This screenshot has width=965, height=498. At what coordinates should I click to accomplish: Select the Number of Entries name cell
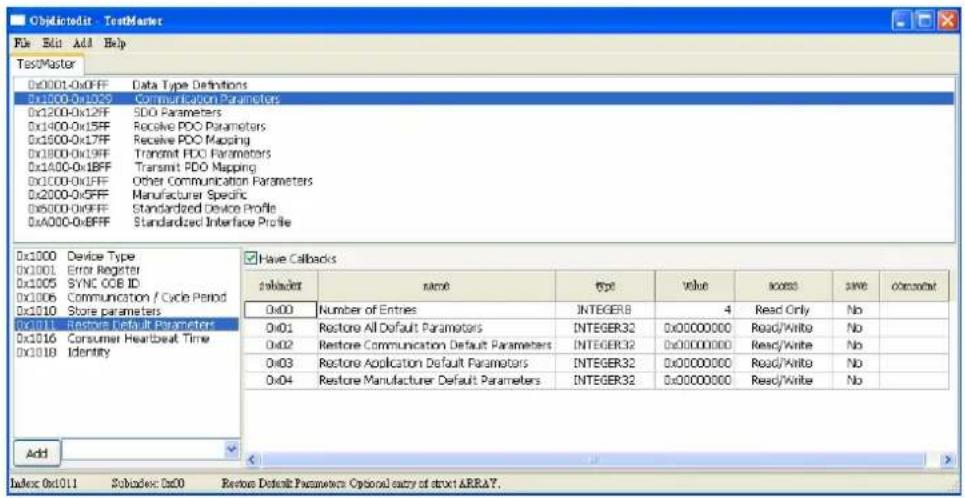pos(436,310)
